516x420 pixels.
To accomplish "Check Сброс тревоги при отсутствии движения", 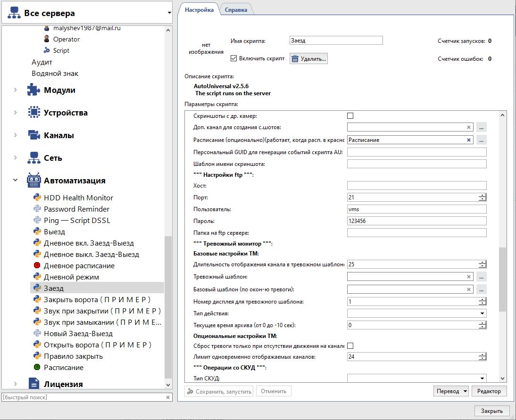I will pyautogui.click(x=350, y=346).
